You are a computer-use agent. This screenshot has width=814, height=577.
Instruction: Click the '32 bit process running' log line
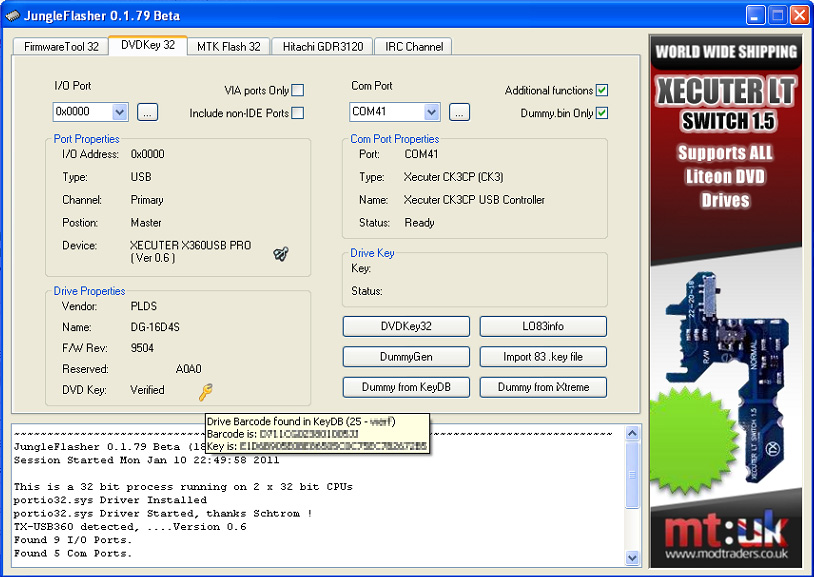(183, 487)
